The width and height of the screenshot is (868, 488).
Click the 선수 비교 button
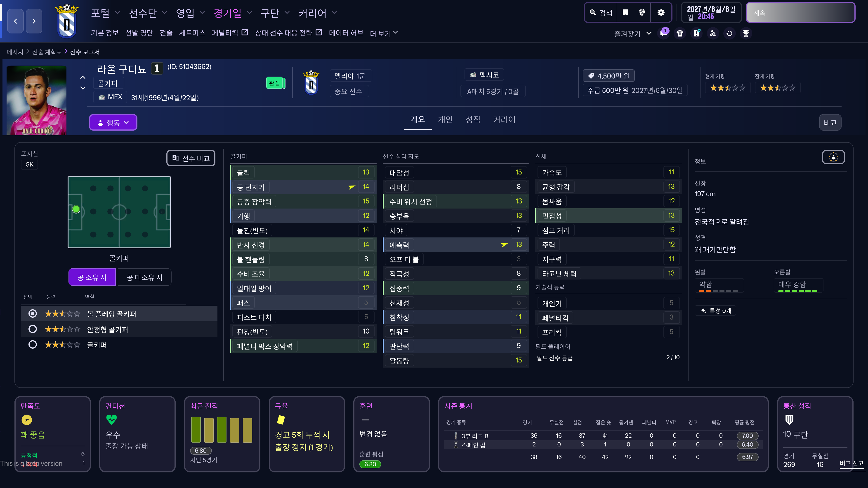(x=191, y=158)
